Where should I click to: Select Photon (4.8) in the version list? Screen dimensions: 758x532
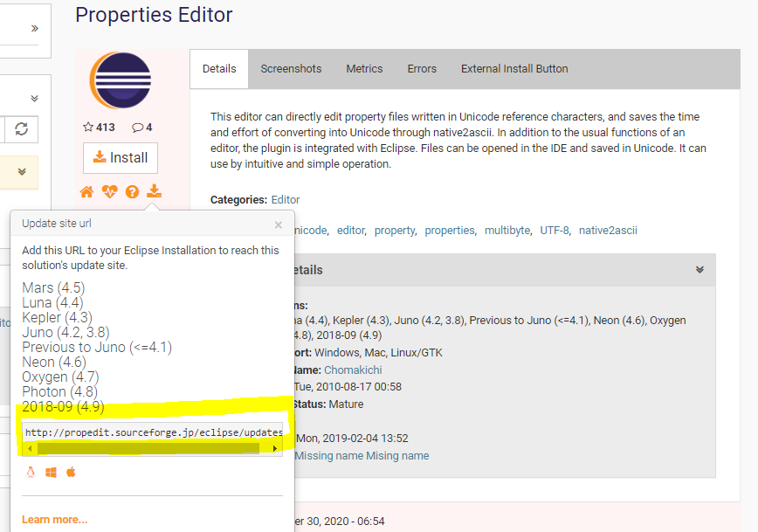click(x=60, y=391)
